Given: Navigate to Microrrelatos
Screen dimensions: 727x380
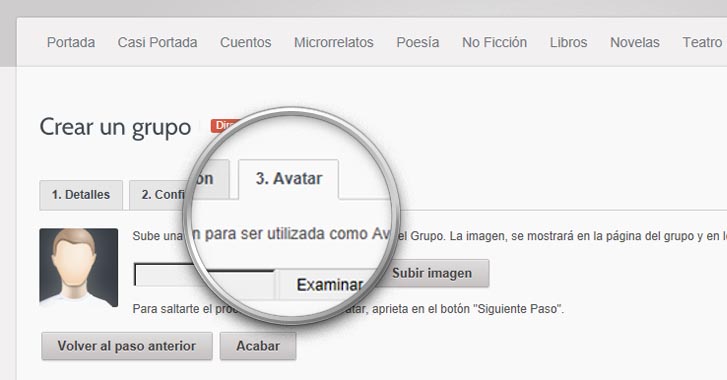Looking at the screenshot, I should (333, 42).
